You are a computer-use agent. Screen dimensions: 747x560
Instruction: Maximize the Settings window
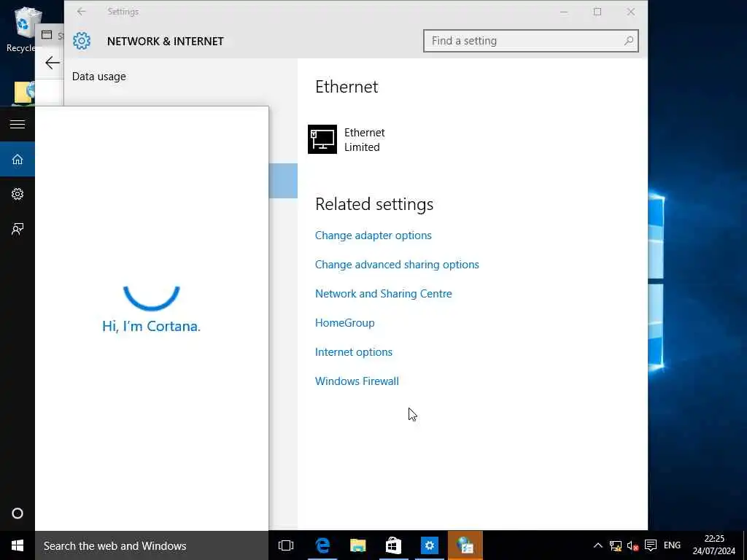point(597,12)
